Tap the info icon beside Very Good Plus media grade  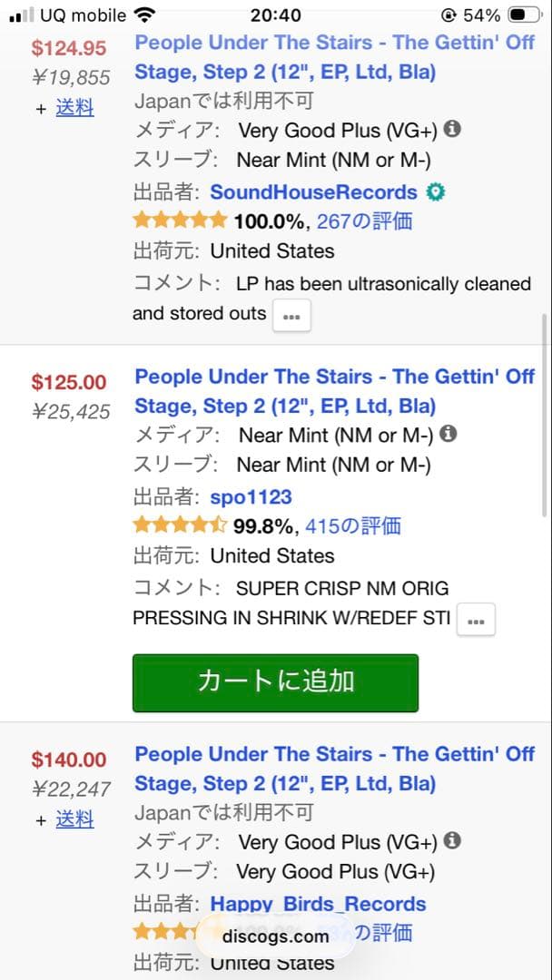pyautogui.click(x=451, y=129)
